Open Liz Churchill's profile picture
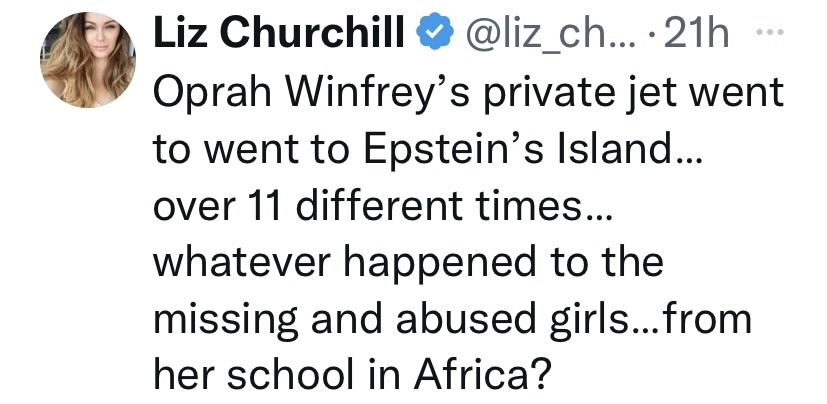The image size is (827, 404). tap(88, 60)
